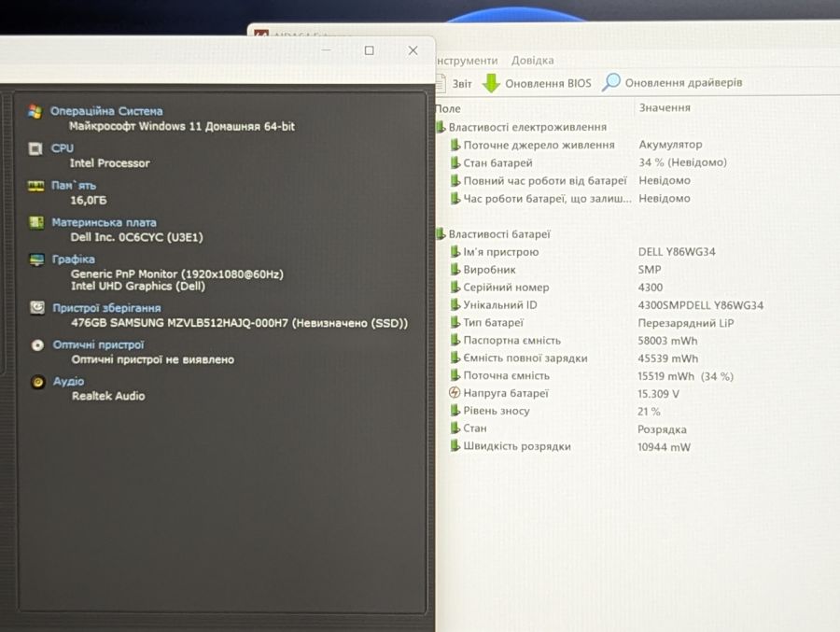Open the Оптичні пристрої link
Viewport: 840px width, 632px height.
tap(99, 344)
